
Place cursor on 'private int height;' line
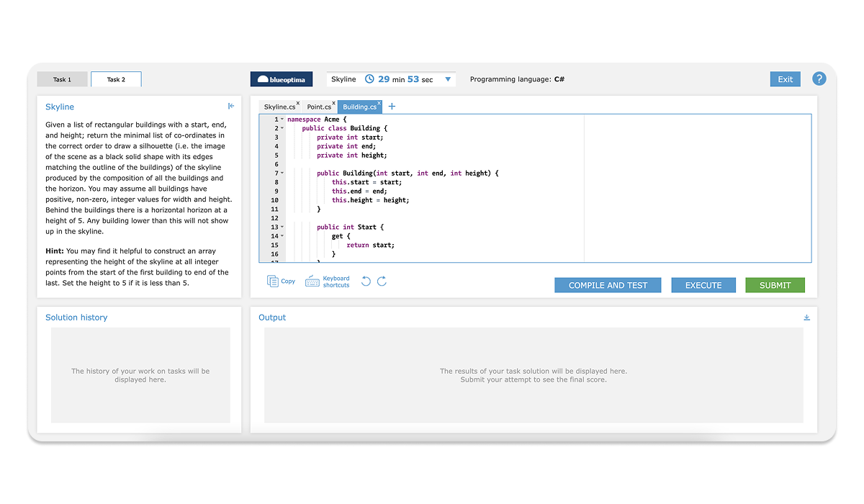point(351,156)
